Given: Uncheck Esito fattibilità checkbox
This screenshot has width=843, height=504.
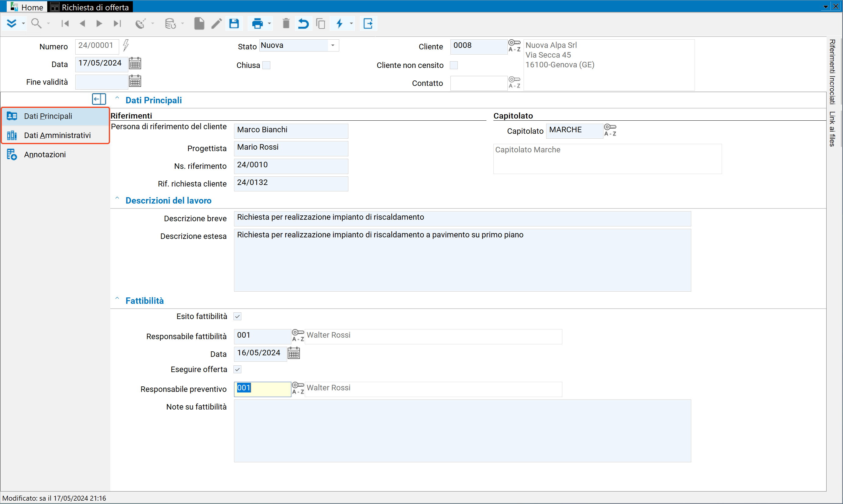Looking at the screenshot, I should click(237, 317).
